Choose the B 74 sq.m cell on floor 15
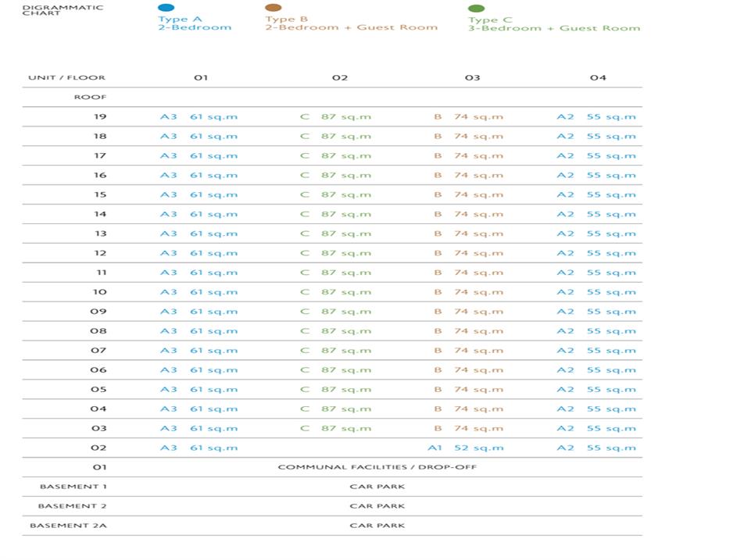This screenshot has width=737, height=560. pyautogui.click(x=468, y=194)
